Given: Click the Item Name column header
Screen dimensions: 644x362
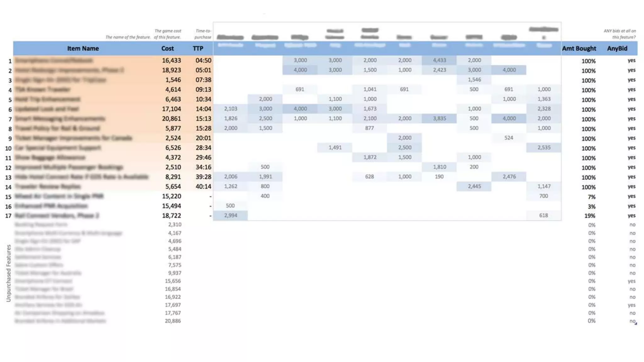Looking at the screenshot, I should pyautogui.click(x=83, y=48).
